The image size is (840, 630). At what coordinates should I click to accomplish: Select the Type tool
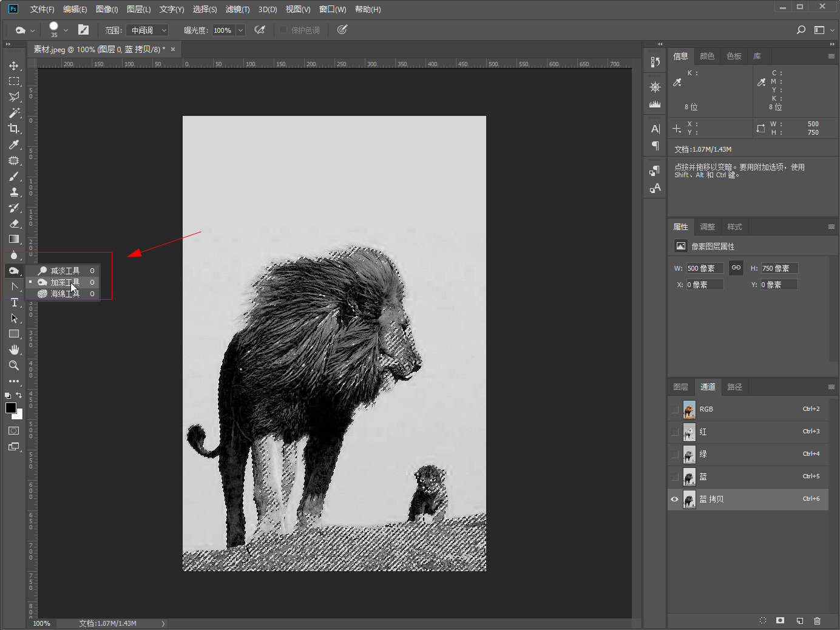coord(14,302)
